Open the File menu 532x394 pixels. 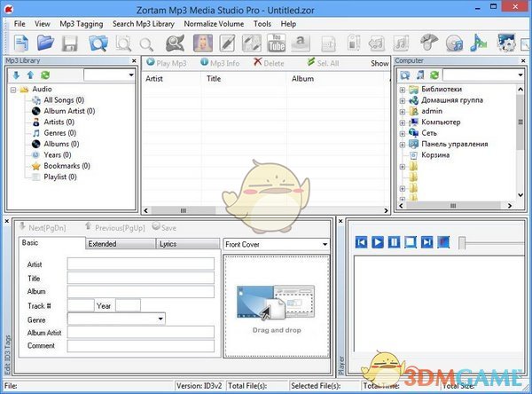pos(20,24)
